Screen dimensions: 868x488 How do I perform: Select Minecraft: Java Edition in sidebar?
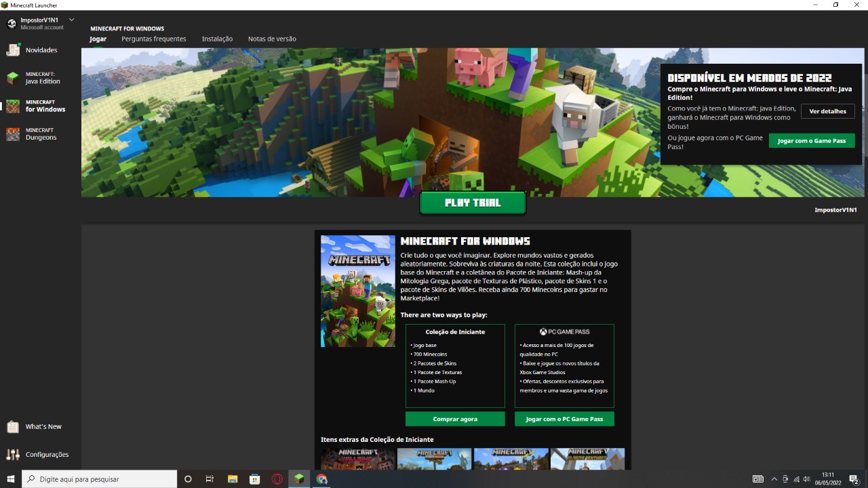[41, 78]
